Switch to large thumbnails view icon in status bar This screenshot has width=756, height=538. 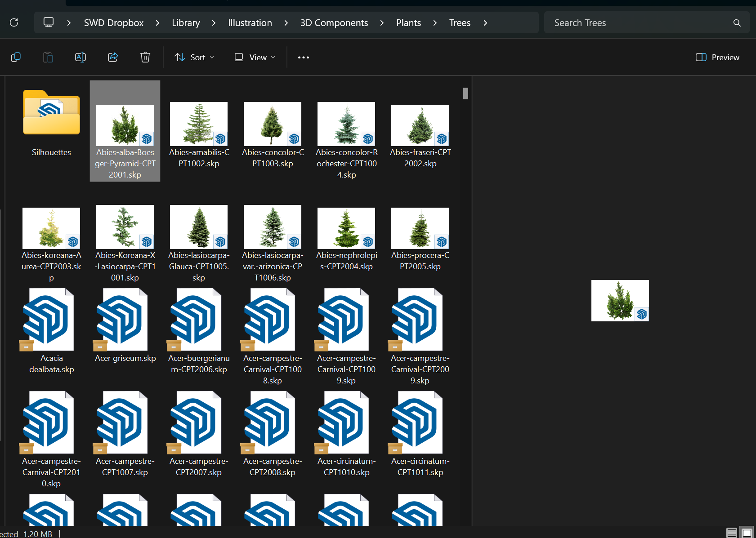[x=747, y=533]
